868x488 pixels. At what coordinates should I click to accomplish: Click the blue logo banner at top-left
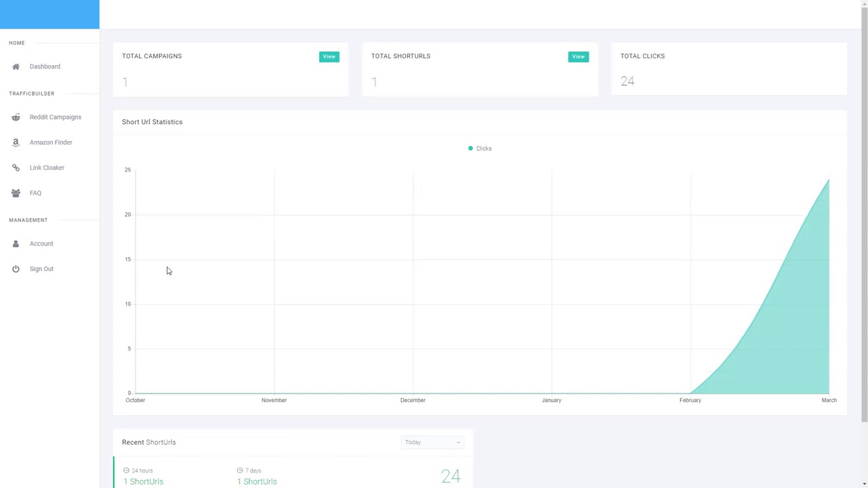point(50,14)
